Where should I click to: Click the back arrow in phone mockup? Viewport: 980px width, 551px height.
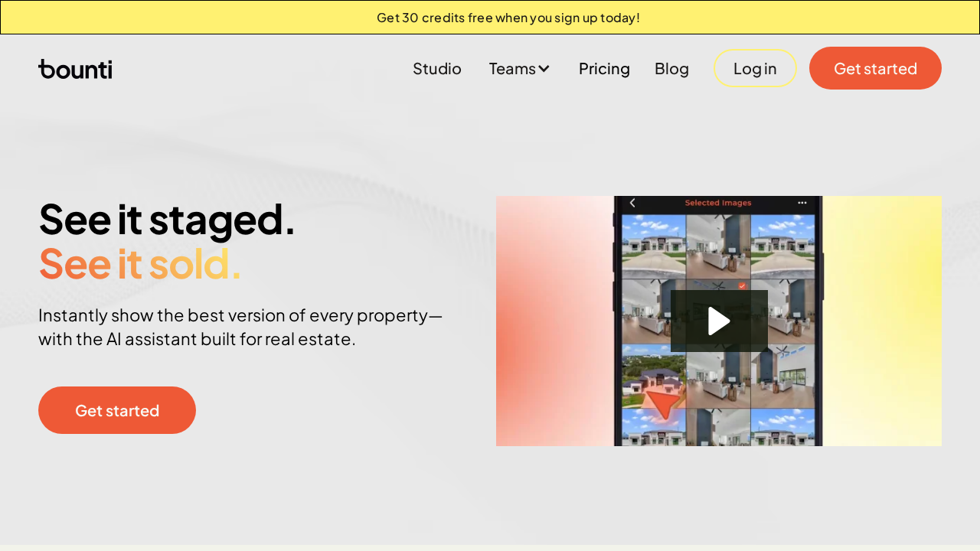tap(632, 203)
